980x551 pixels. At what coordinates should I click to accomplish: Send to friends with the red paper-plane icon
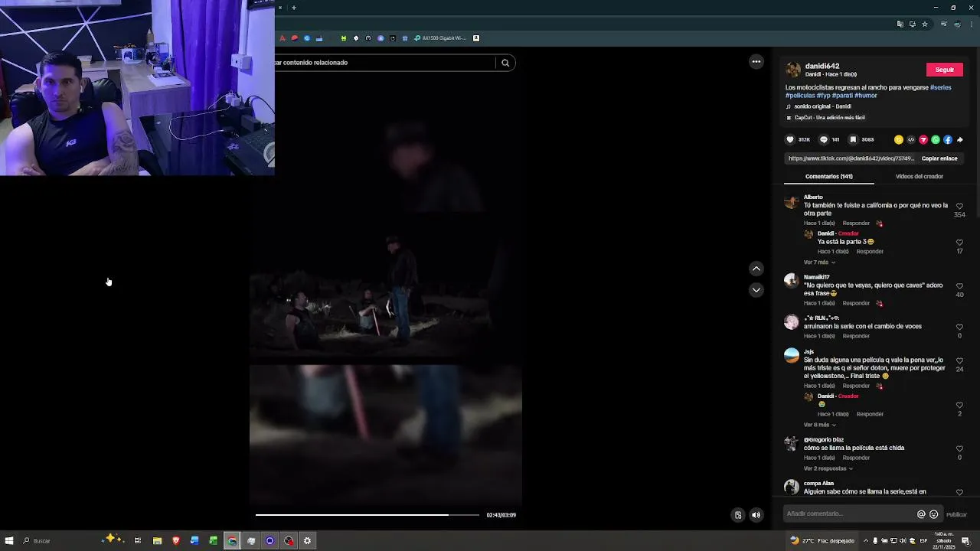923,140
